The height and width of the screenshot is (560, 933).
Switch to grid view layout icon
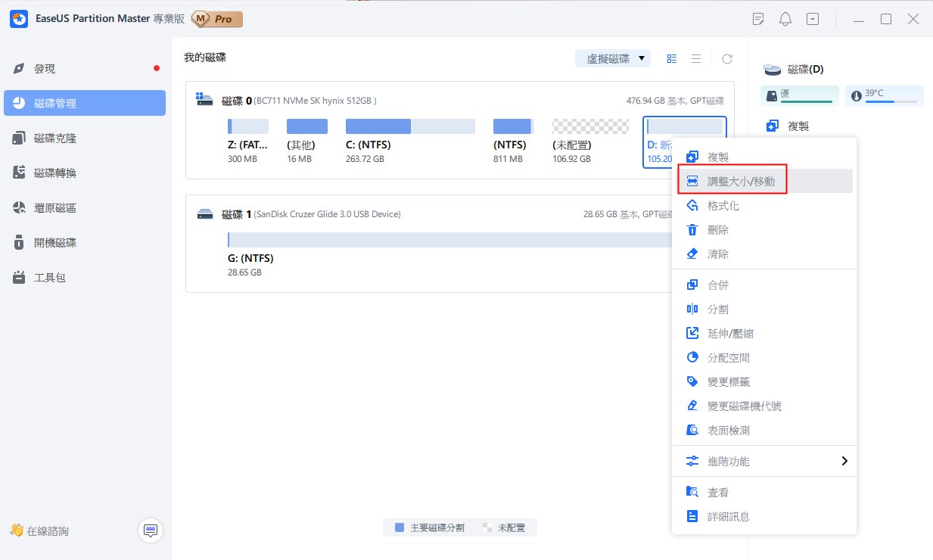pos(672,59)
